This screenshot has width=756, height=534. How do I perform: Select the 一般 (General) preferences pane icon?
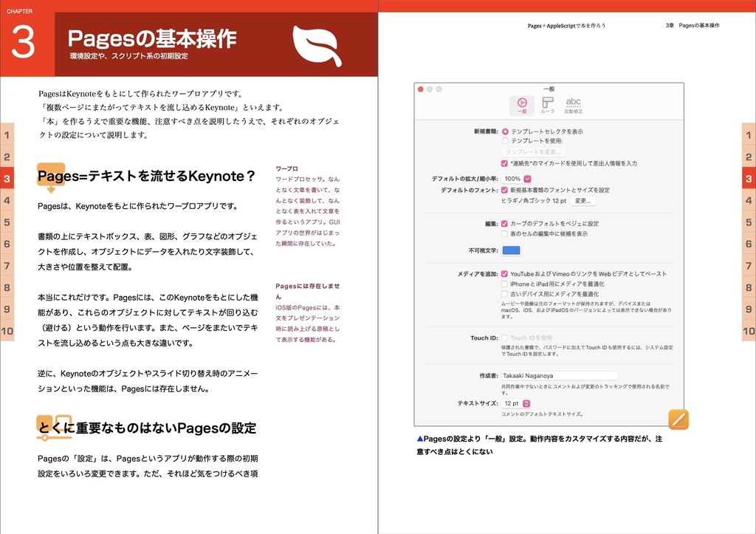click(x=521, y=101)
